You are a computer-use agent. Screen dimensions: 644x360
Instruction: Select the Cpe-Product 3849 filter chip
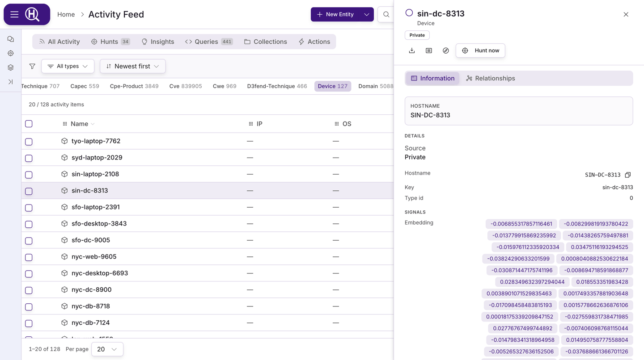pos(134,86)
